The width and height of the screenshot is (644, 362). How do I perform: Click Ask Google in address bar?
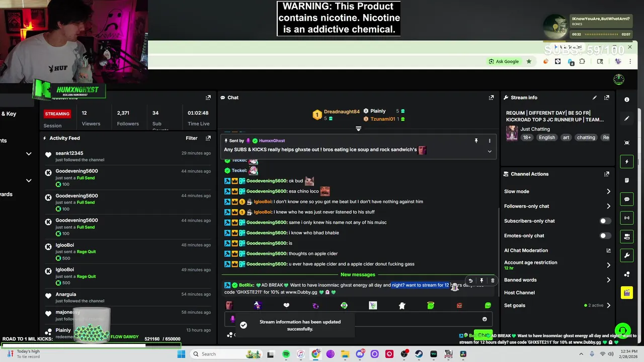coord(504,61)
